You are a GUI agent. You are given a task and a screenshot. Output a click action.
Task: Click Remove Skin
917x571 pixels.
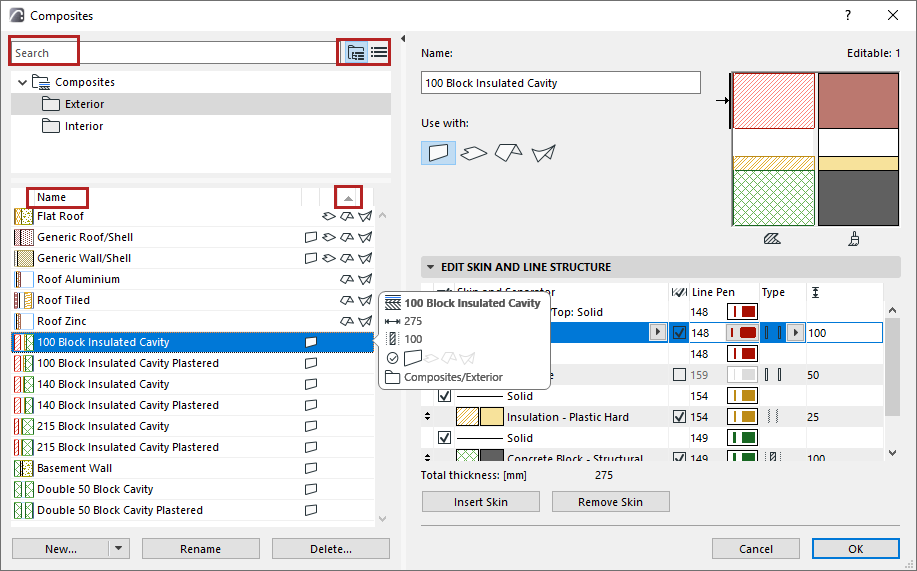tap(611, 502)
